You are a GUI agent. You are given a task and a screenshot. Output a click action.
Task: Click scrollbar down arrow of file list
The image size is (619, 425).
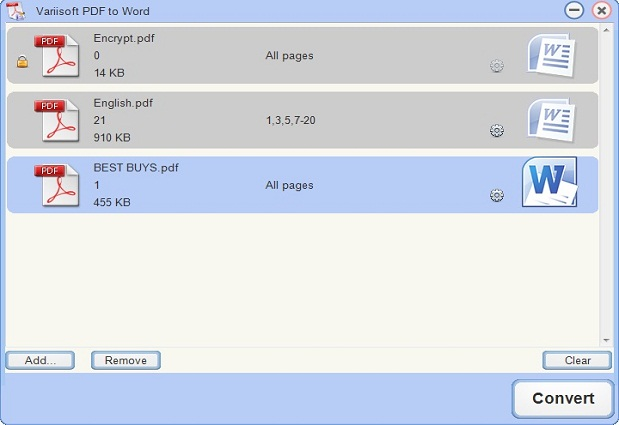pyautogui.click(x=606, y=340)
